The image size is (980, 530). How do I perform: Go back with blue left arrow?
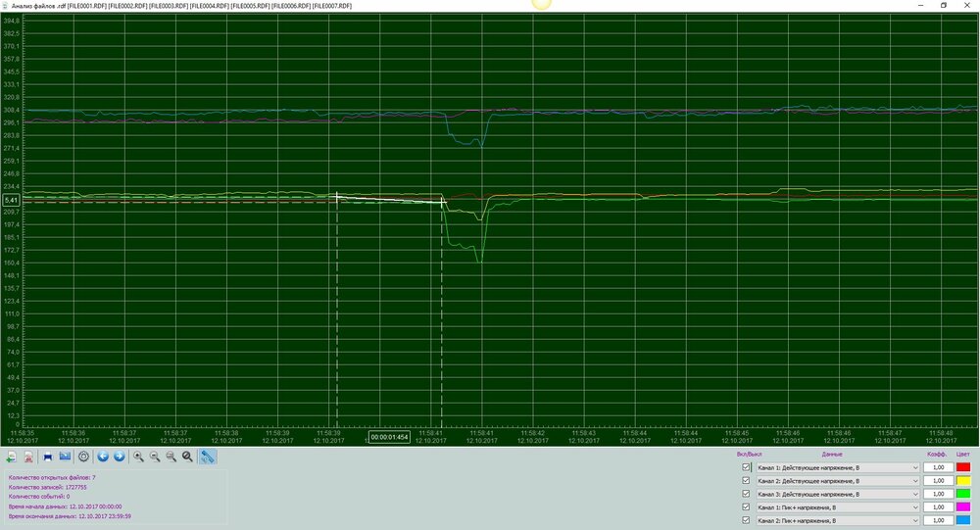tap(103, 457)
